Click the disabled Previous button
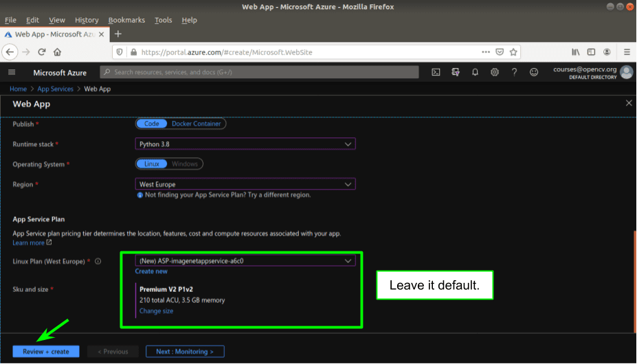This screenshot has height=364, width=637. pos(113,352)
